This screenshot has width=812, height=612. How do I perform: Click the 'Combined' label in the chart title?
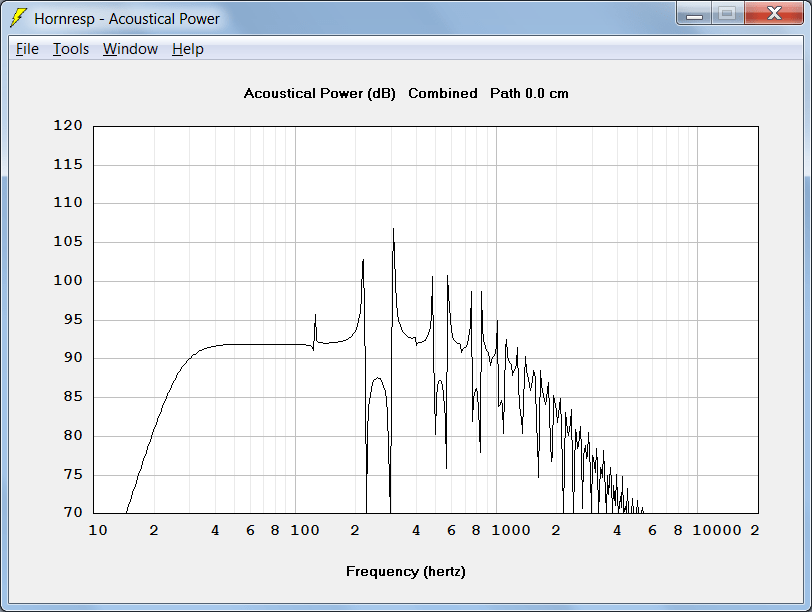pos(443,93)
